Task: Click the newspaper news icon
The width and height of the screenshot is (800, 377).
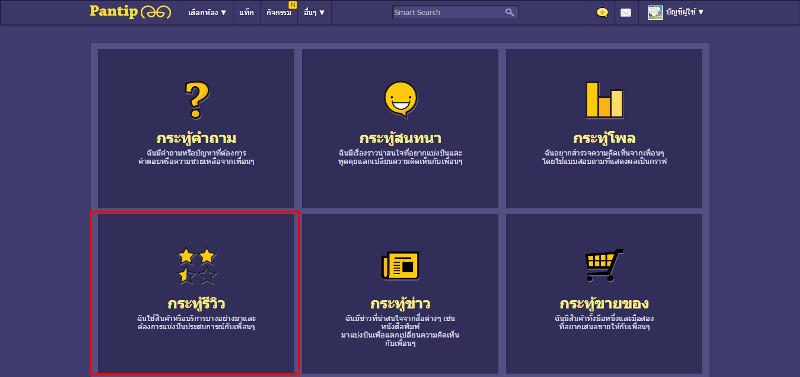Action: pos(401,265)
